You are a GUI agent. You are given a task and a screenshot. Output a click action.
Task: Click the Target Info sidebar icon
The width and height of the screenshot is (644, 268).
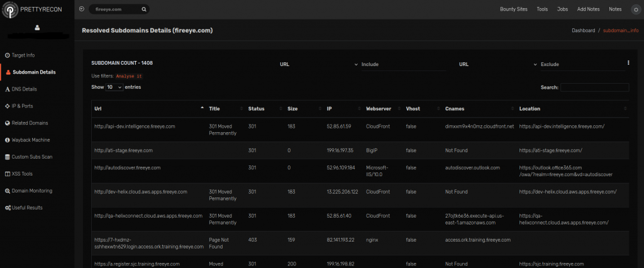pyautogui.click(x=7, y=55)
